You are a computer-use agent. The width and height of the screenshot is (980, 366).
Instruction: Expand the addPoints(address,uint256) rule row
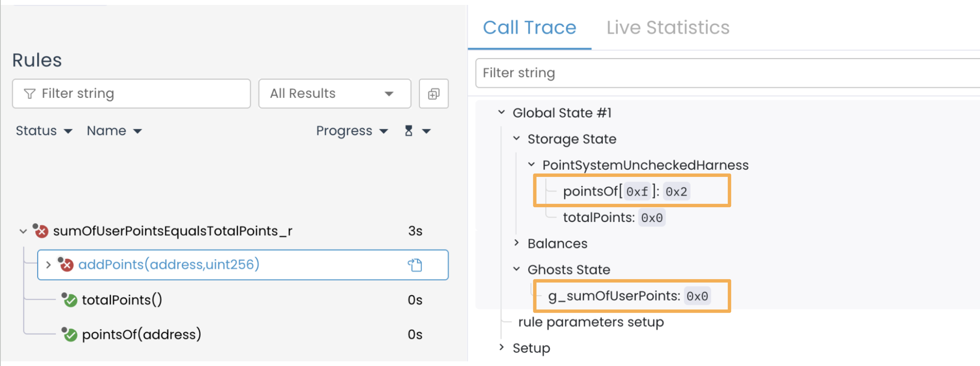point(48,265)
